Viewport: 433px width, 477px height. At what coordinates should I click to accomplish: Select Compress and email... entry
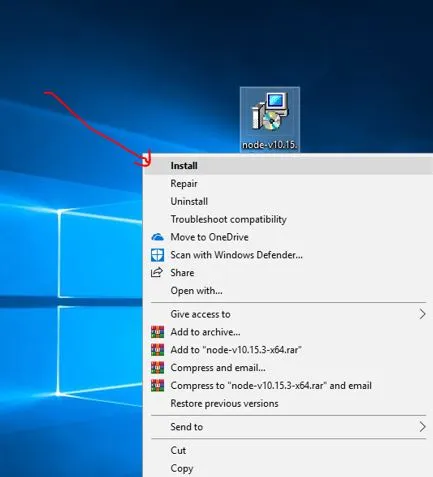point(288,368)
